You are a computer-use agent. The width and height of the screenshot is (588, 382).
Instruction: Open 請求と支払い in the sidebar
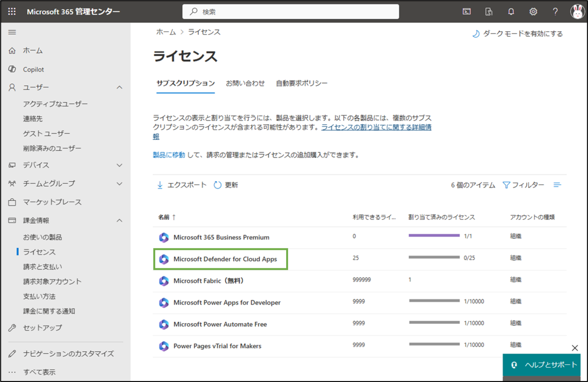pyautogui.click(x=43, y=267)
